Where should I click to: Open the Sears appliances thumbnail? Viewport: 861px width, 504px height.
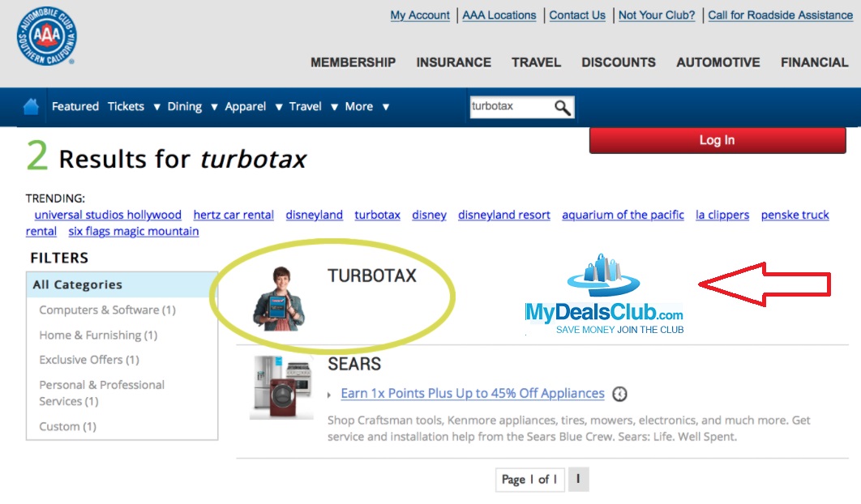(x=281, y=387)
